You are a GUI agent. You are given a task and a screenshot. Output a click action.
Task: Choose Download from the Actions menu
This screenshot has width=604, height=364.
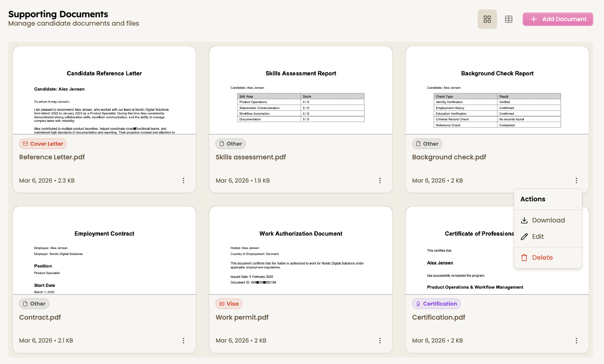548,220
